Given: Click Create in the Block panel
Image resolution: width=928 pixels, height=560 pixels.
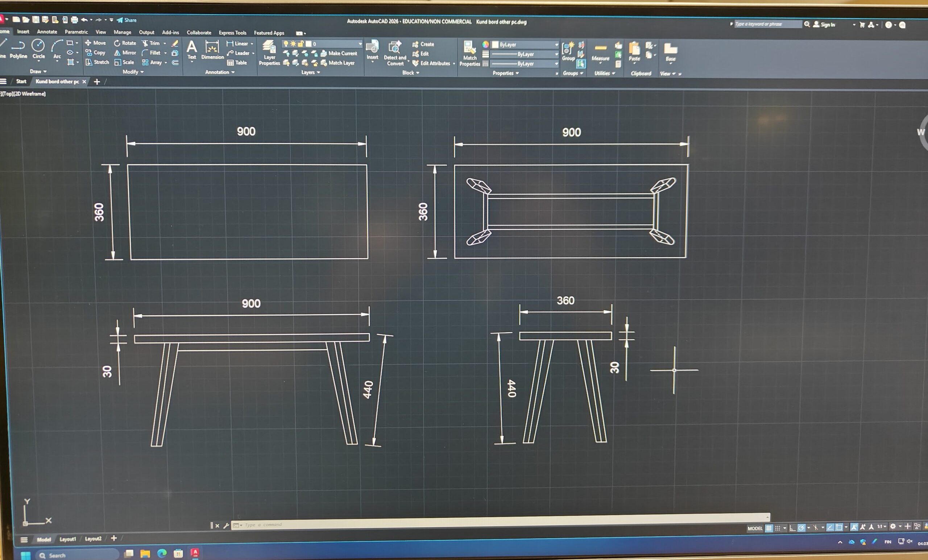Looking at the screenshot, I should pos(426,44).
